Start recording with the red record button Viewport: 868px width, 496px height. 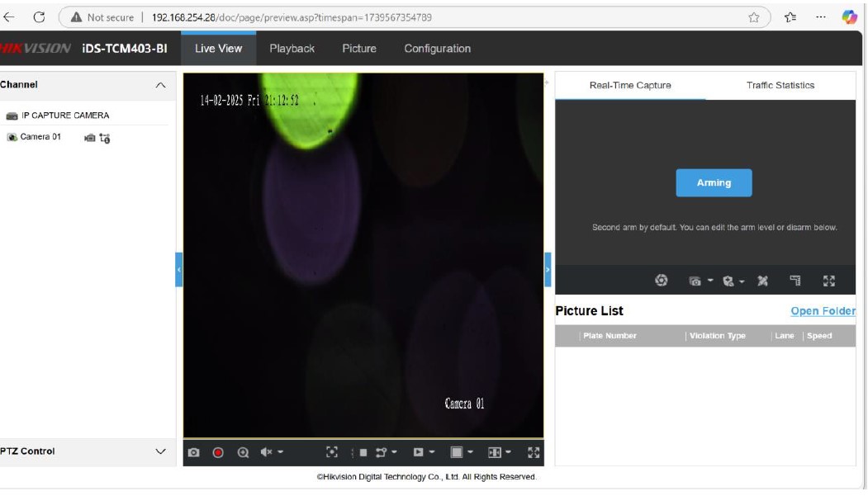218,452
